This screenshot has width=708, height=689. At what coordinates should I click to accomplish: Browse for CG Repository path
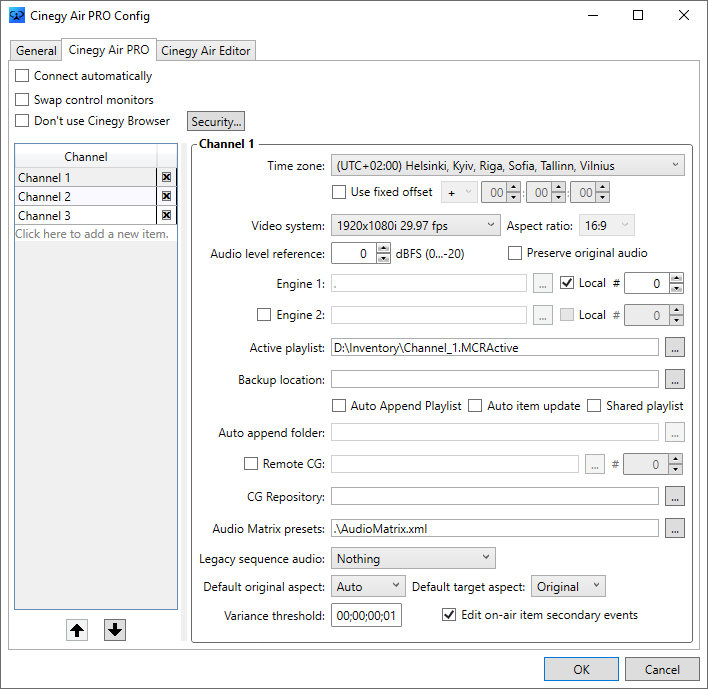(675, 496)
